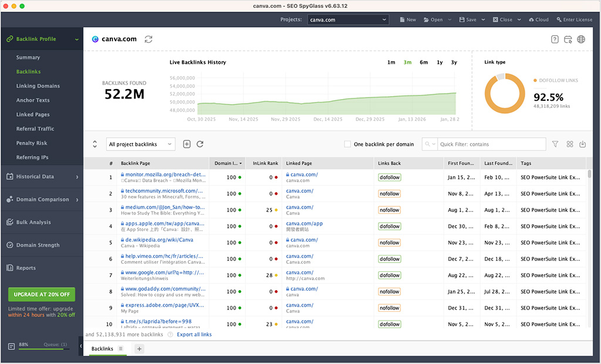601x364 pixels.
Task: Click the export download icon
Action: click(583, 144)
